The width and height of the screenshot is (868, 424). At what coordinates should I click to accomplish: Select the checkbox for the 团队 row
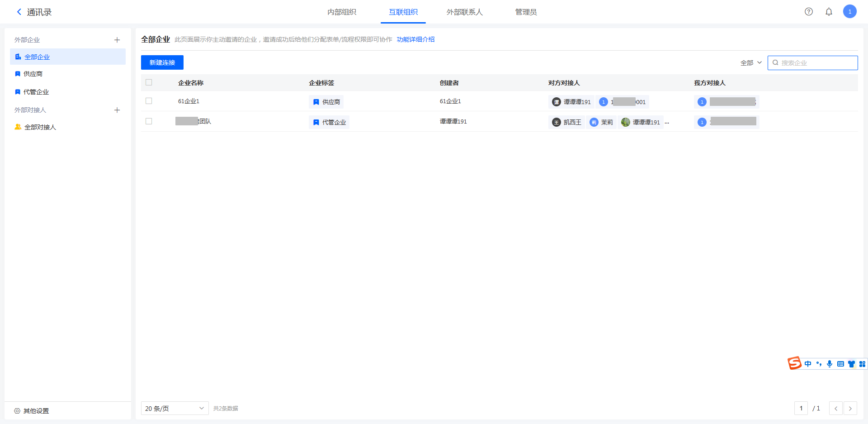coord(149,121)
